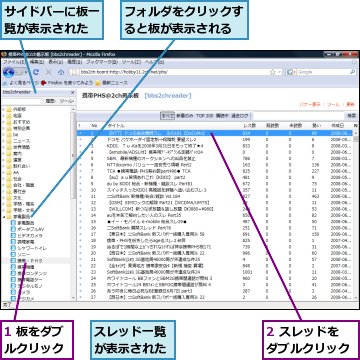Open the ビデオカメラ board icon
The width and height of the screenshot is (360, 360).
click(x=14, y=235)
